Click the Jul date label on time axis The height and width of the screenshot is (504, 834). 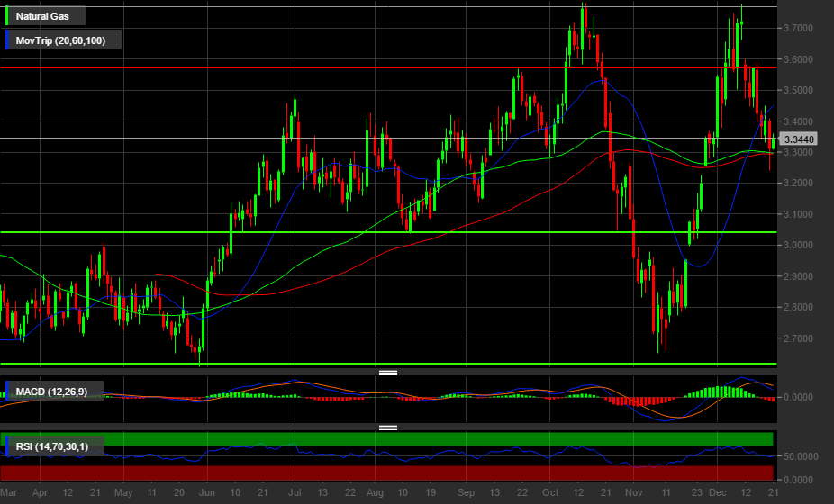(x=295, y=493)
